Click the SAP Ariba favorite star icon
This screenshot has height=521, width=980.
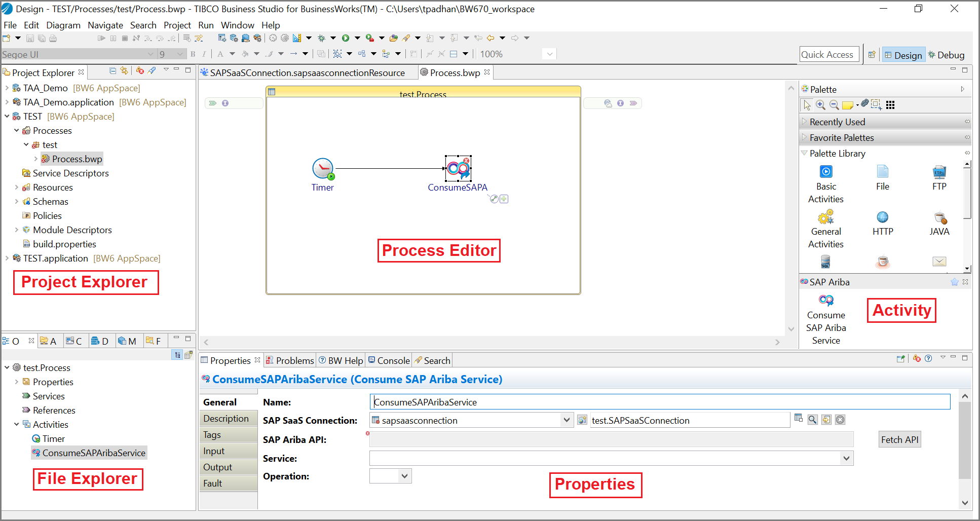click(x=955, y=282)
